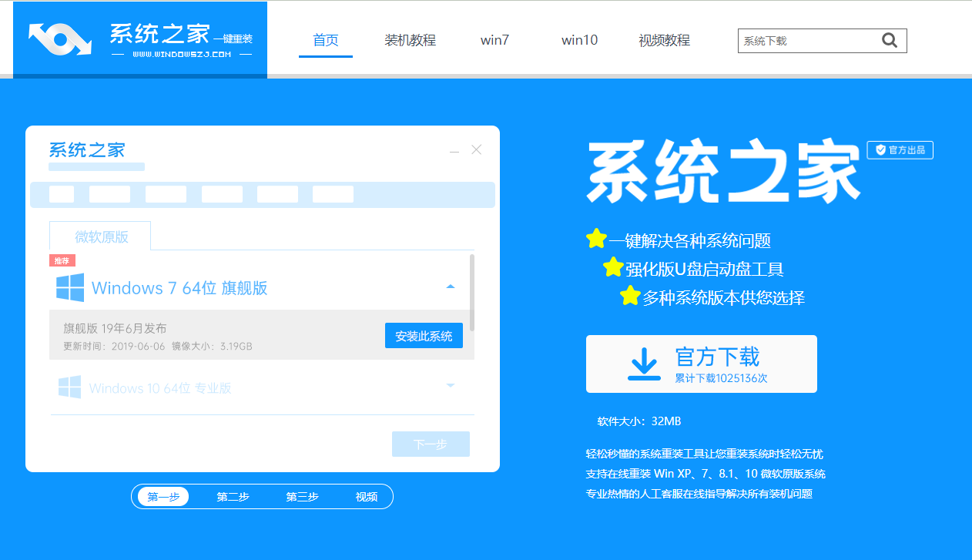Open the win10 section in the navbar
The width and height of the screenshot is (972, 560).
tap(579, 40)
